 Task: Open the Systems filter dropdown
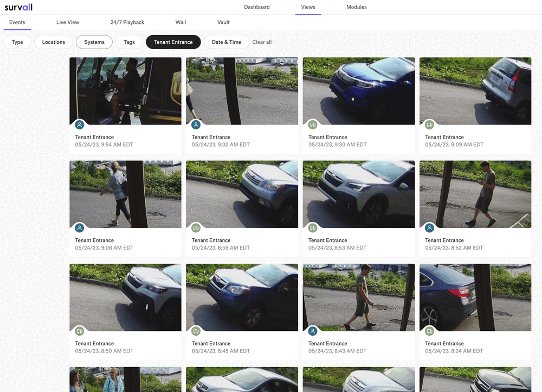94,42
